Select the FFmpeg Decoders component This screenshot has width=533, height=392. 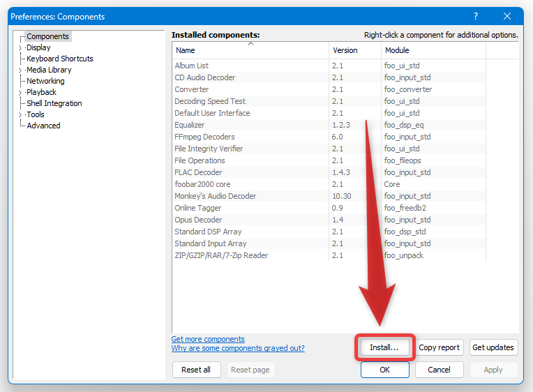tap(329, 137)
